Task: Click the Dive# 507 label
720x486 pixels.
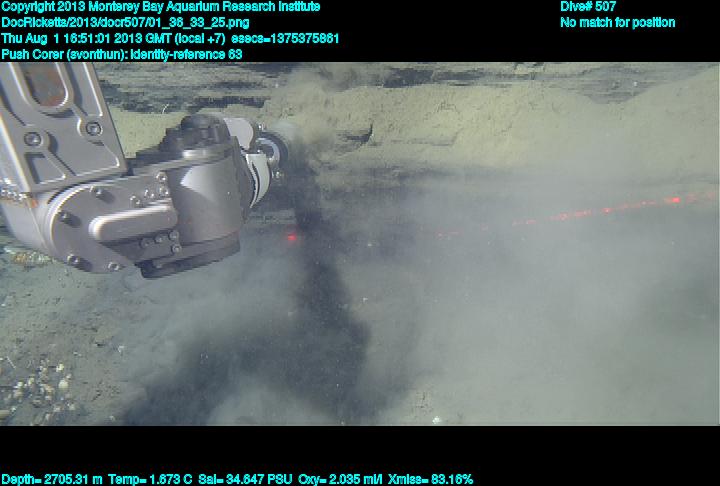Action: coord(588,6)
